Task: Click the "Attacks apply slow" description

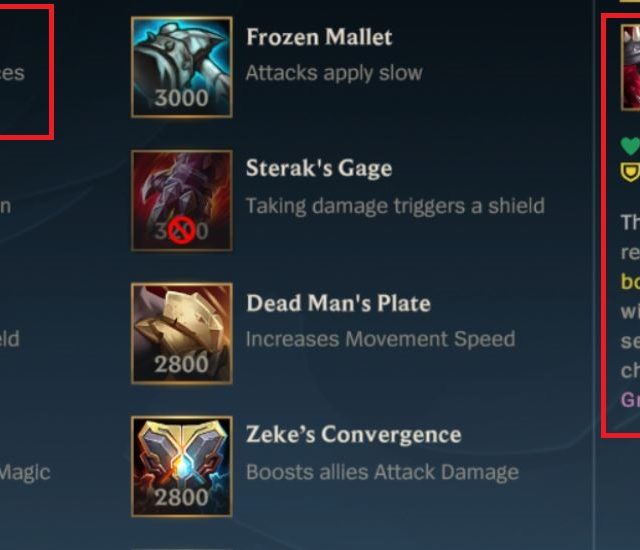Action: tap(334, 73)
